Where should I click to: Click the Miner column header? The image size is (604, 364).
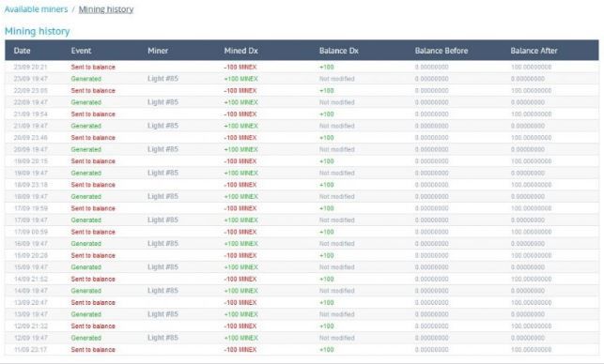pos(158,51)
